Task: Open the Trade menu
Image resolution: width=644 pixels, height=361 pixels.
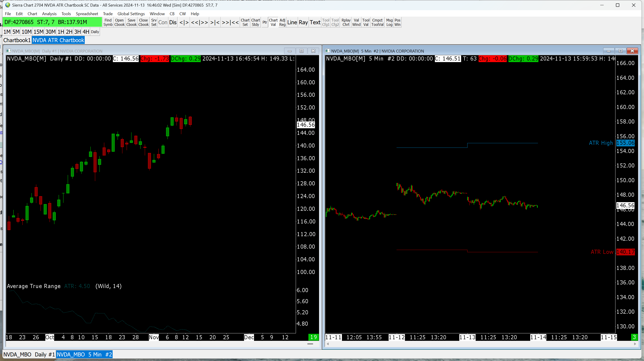Action: pyautogui.click(x=108, y=14)
